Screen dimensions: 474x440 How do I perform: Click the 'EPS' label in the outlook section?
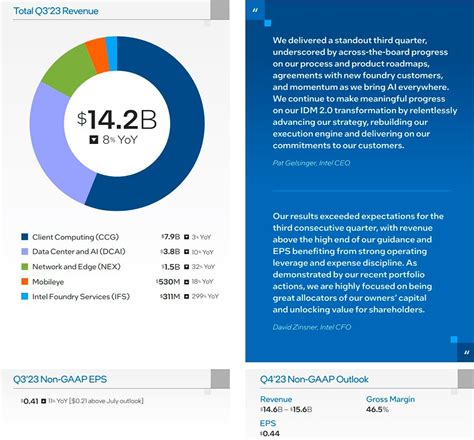pyautogui.click(x=268, y=423)
